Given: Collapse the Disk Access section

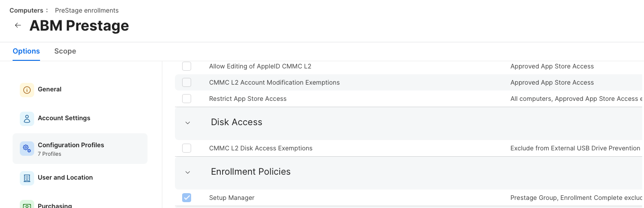Looking at the screenshot, I should [188, 122].
